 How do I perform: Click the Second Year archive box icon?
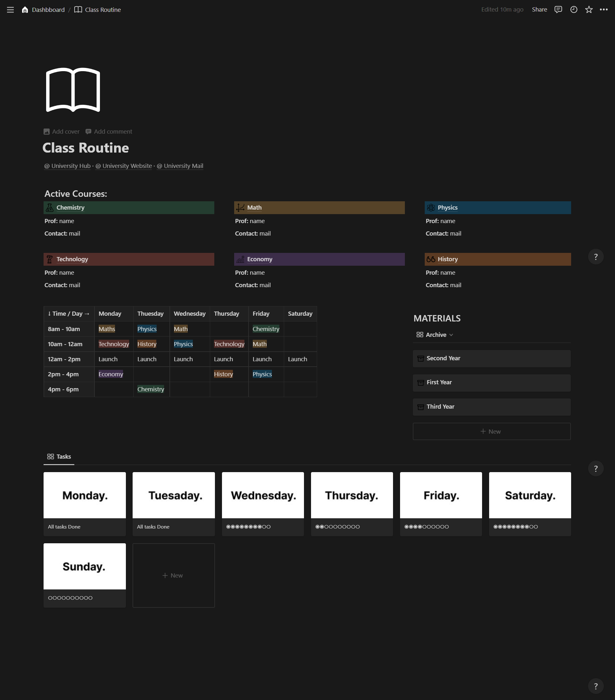click(x=421, y=359)
